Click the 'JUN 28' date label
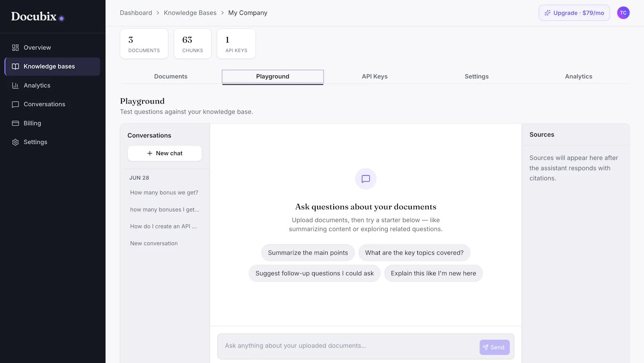The height and width of the screenshot is (363, 644). click(x=139, y=178)
